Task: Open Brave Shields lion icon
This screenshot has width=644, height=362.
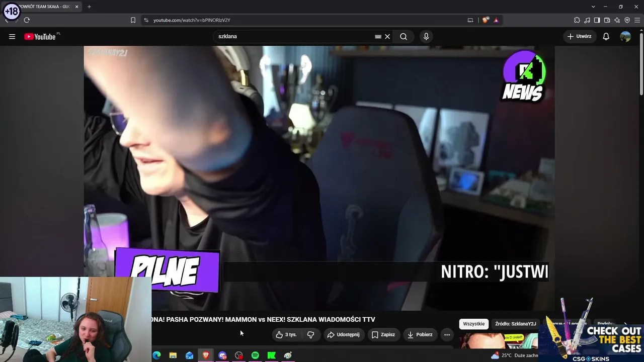Action: [485, 20]
